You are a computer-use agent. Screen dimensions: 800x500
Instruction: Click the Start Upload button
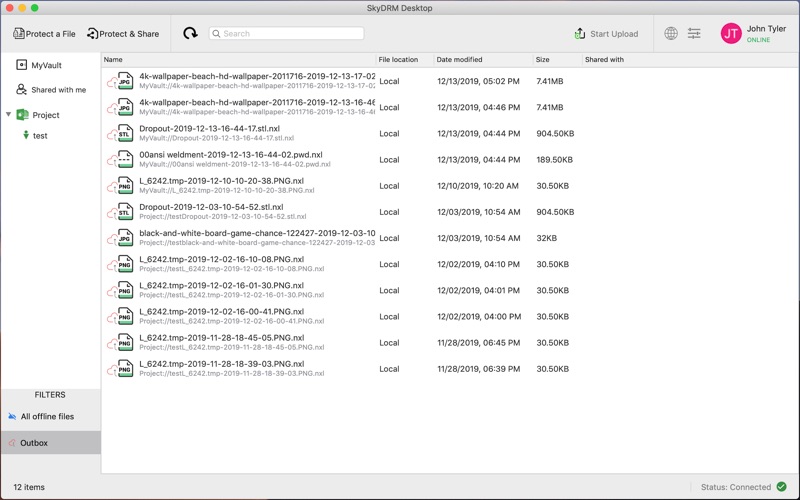[606, 34]
